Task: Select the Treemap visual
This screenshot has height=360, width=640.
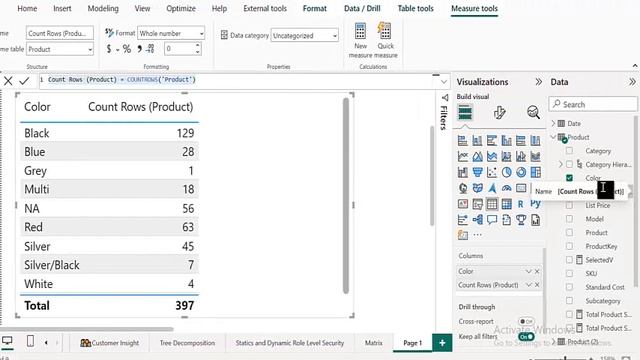Action: coord(536,172)
